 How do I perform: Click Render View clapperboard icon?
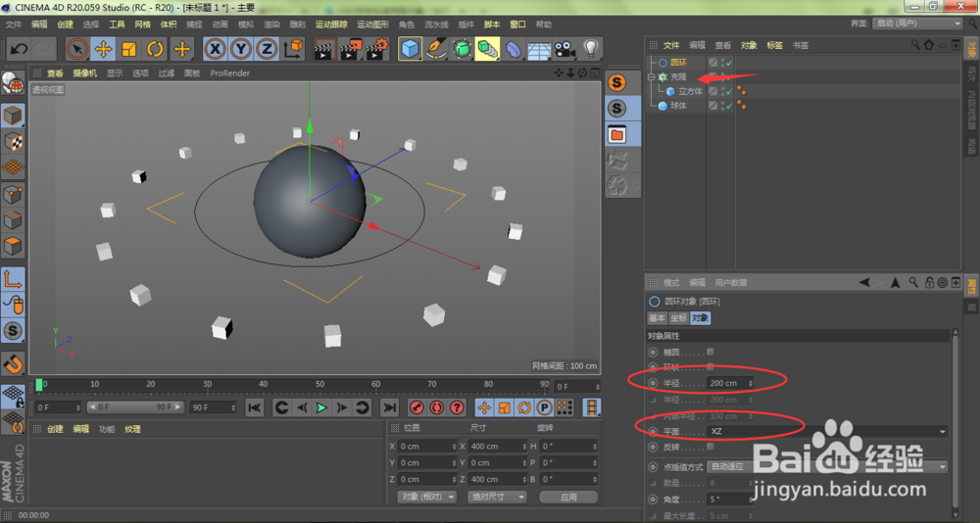point(325,49)
